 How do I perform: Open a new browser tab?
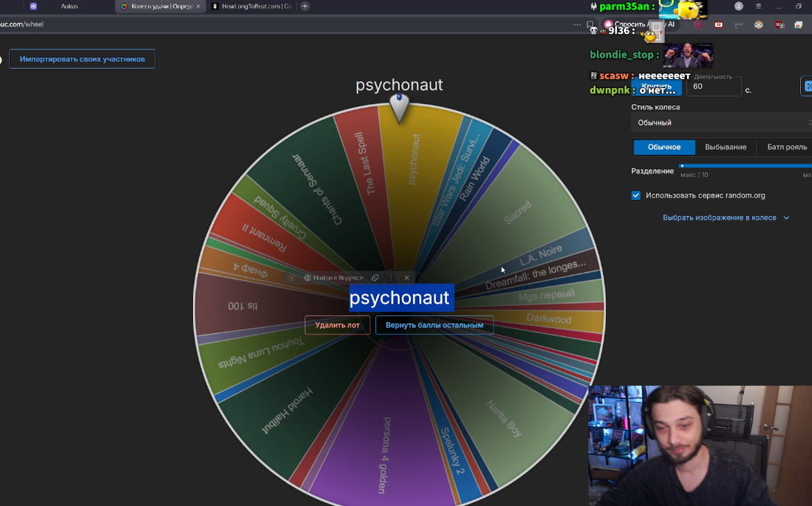coord(305,6)
